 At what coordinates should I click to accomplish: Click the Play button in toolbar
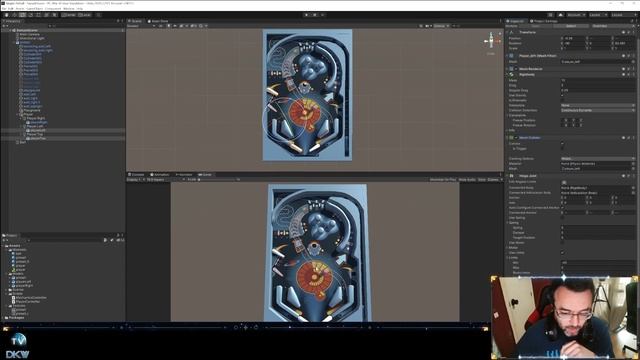coord(307,15)
